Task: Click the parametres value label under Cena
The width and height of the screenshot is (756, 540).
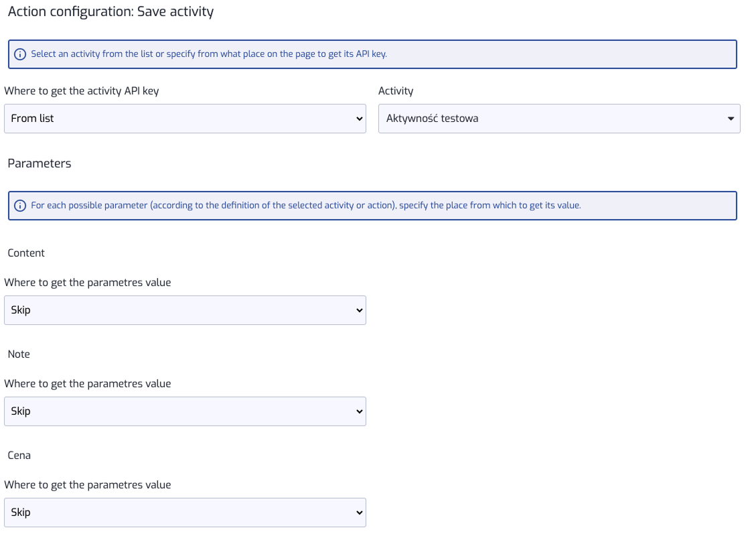Action: (88, 485)
